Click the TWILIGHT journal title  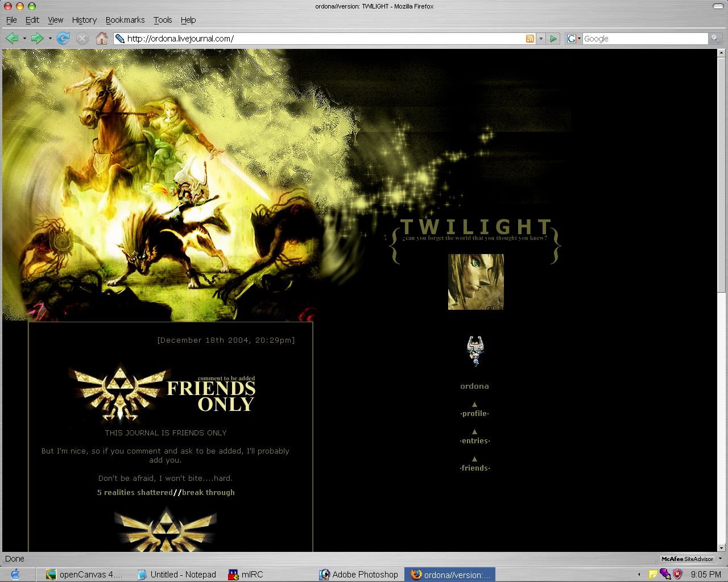[476, 227]
